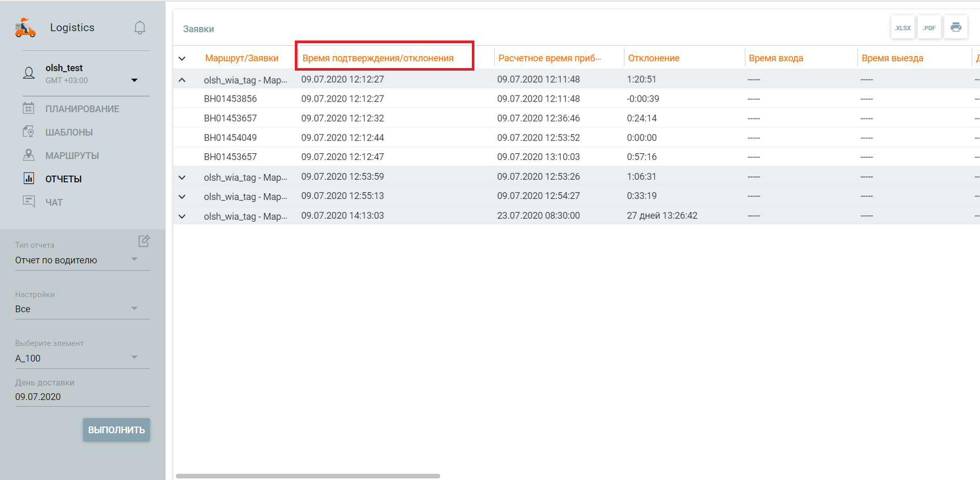Click the horizontal scrollbar at table bottom
980x480 pixels.
308,476
